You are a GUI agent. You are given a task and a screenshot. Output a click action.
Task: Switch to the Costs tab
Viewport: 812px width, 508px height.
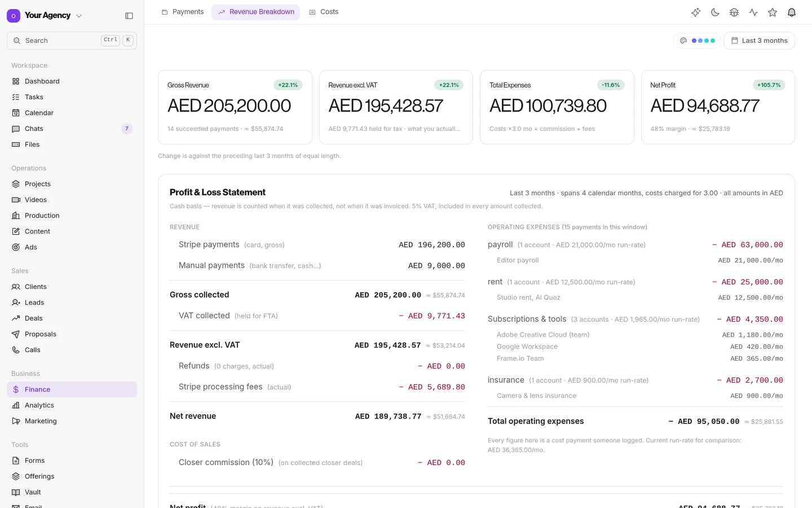[x=324, y=12]
